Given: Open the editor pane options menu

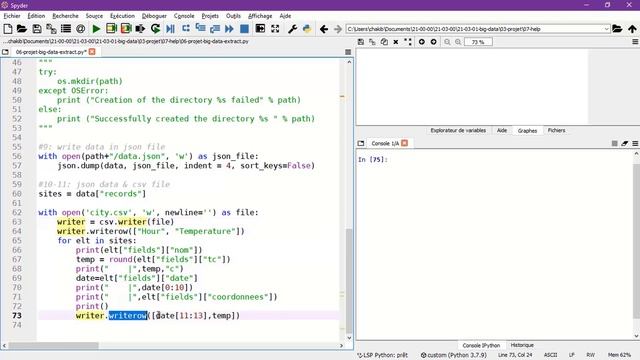Looking at the screenshot, I should (x=348, y=52).
